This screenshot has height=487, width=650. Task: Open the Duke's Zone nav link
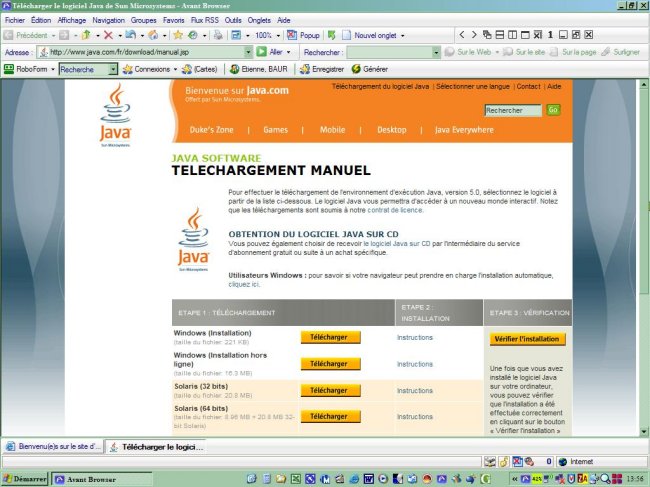211,130
